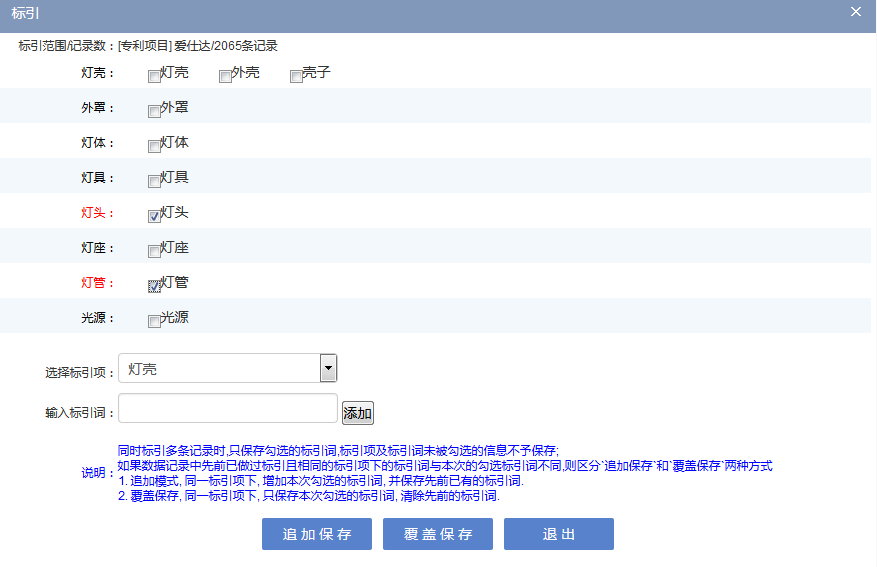Enable the 外罩 checkbox
Image resolution: width=877 pixels, height=567 pixels.
[154, 112]
